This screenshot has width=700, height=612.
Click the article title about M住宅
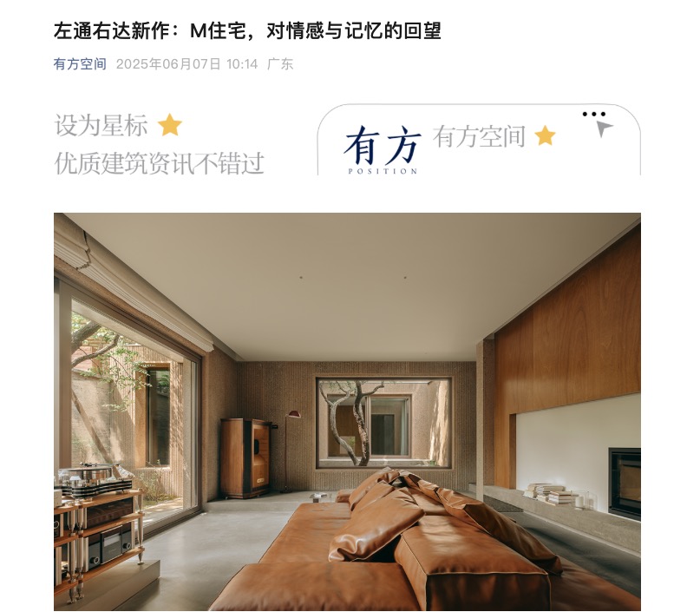[247, 31]
